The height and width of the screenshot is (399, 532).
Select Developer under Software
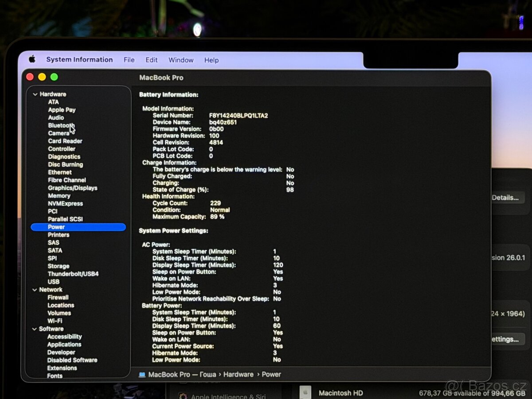tap(61, 352)
